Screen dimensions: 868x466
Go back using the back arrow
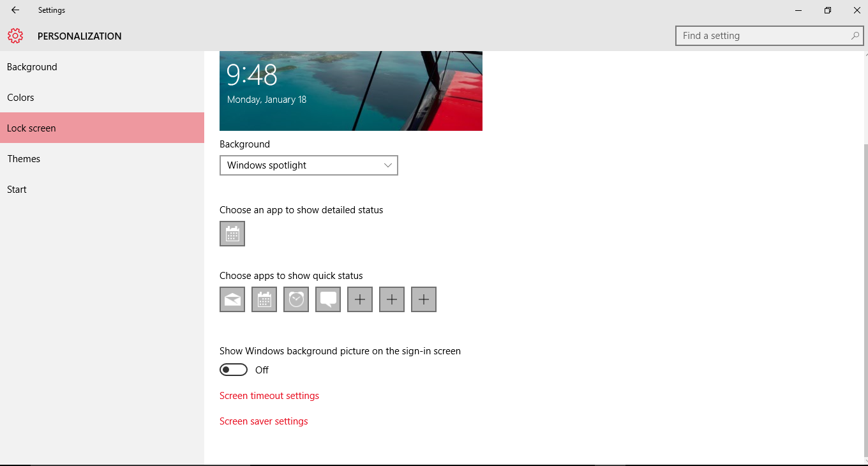15,10
